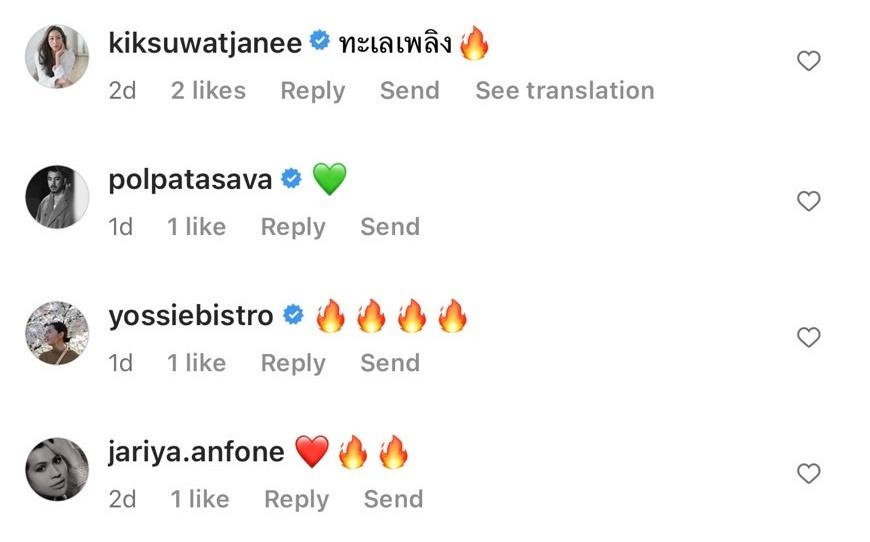Screen dimensions: 870x542
Task: Open kiksuwatjanee username link
Action: (205, 43)
